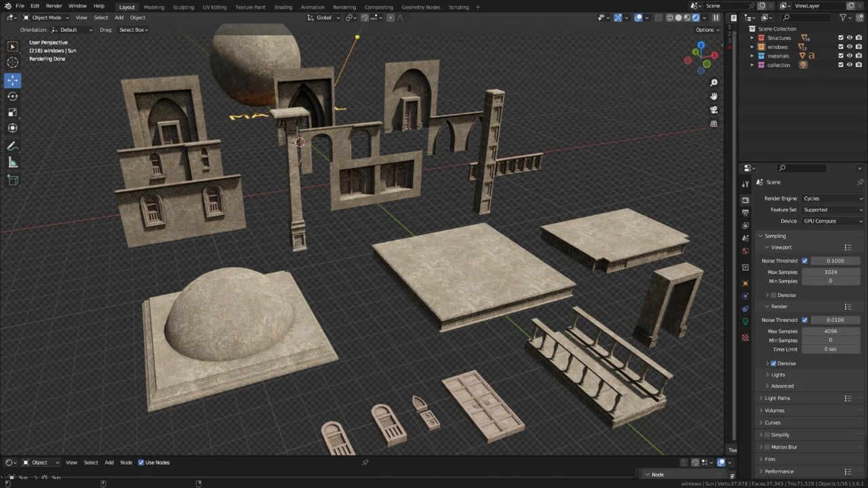The width and height of the screenshot is (868, 488).
Task: Select the Rotate tool
Action: (13, 96)
